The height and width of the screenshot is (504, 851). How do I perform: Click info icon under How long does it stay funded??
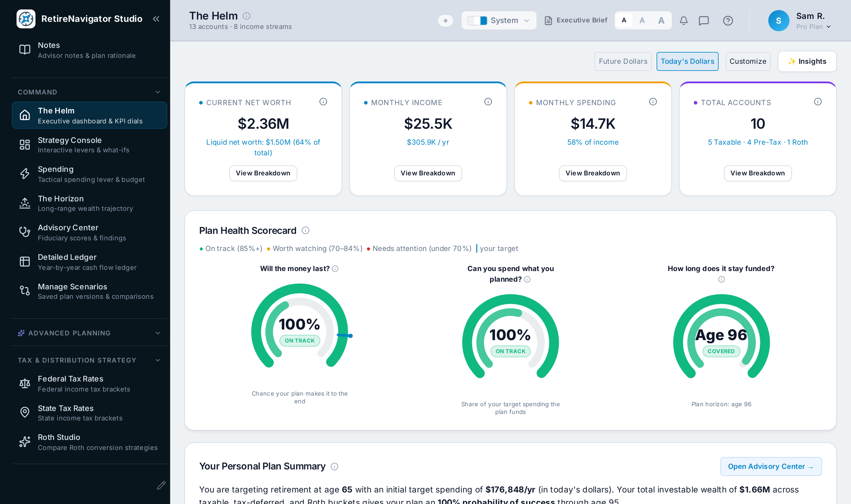721,279
